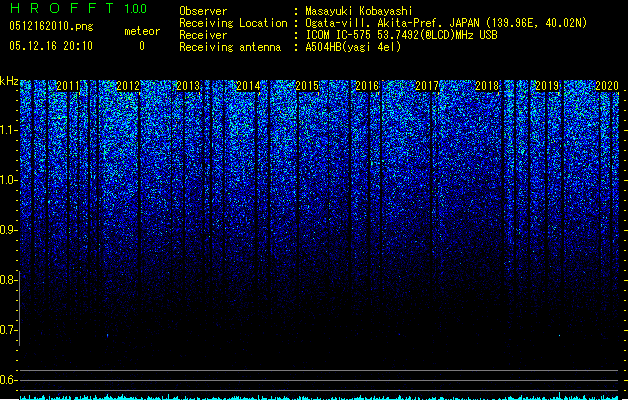Click the 0.9 kHz axis tick label

pos(9,230)
